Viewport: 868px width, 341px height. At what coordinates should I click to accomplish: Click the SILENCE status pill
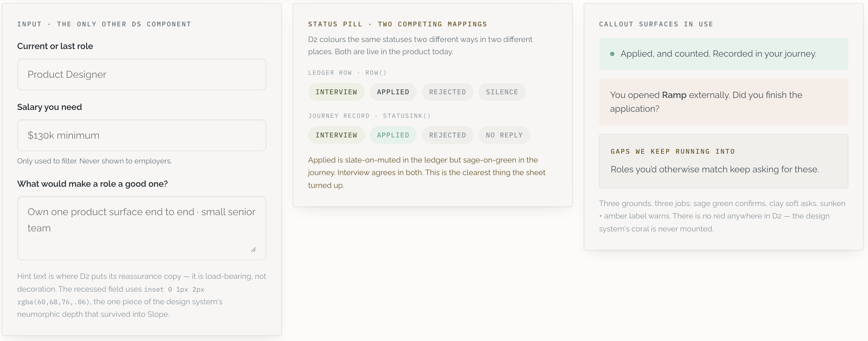502,92
